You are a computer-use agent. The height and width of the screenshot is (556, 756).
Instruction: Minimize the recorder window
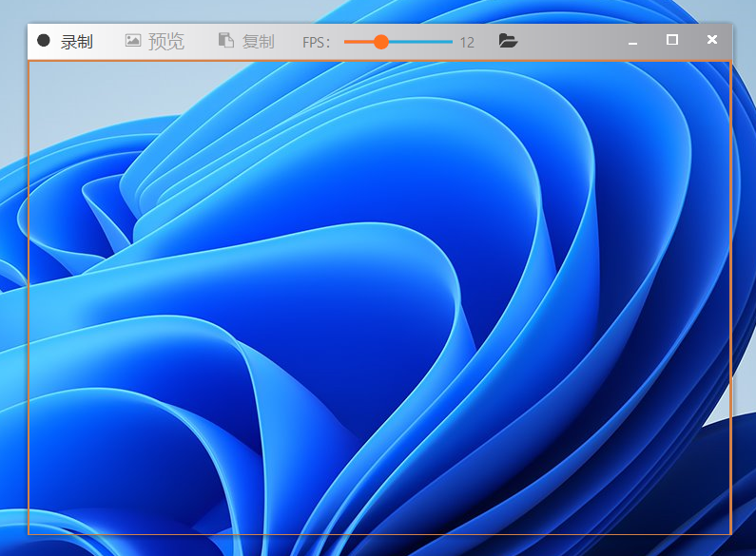coord(633,41)
